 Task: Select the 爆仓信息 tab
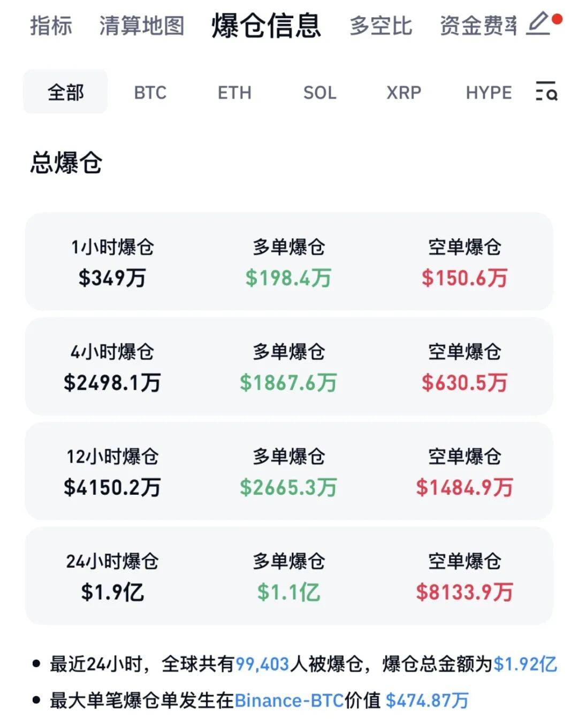click(x=266, y=26)
